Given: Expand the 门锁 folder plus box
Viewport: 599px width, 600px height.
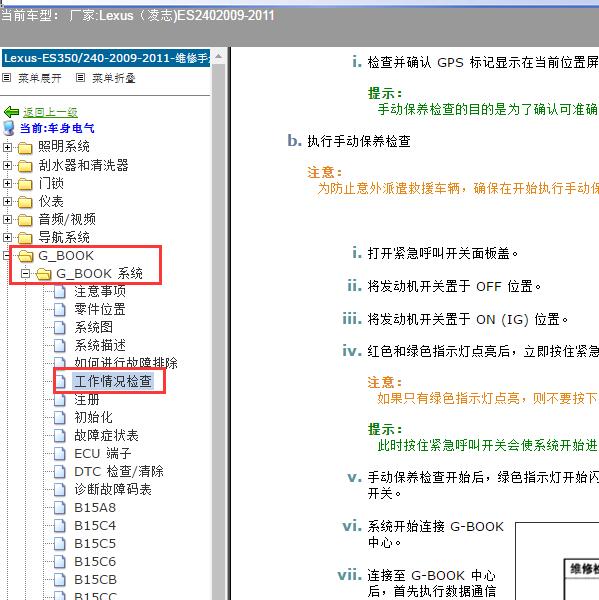Looking at the screenshot, I should (x=7, y=183).
